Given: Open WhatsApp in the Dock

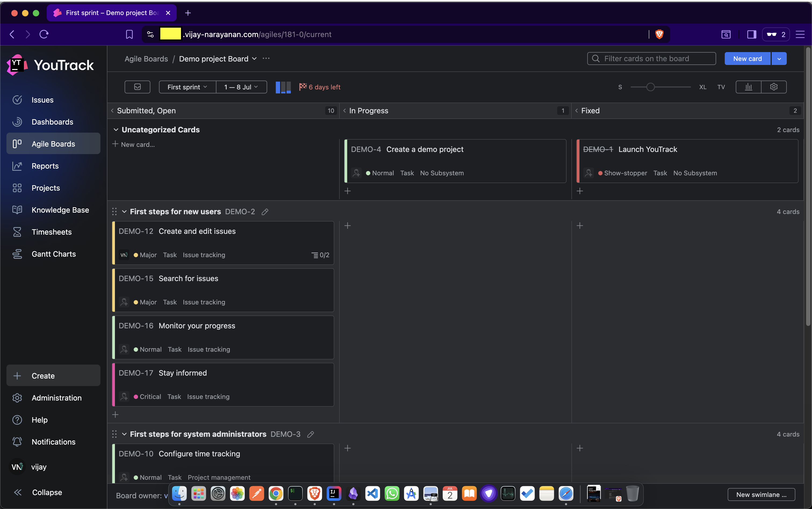Looking at the screenshot, I should coord(392,494).
